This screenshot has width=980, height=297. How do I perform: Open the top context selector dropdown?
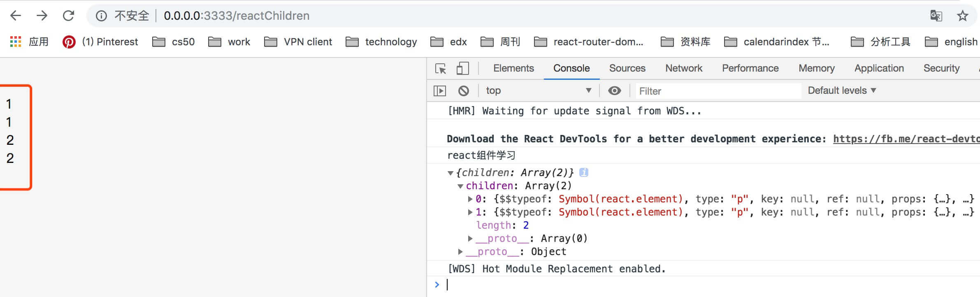[x=539, y=90]
